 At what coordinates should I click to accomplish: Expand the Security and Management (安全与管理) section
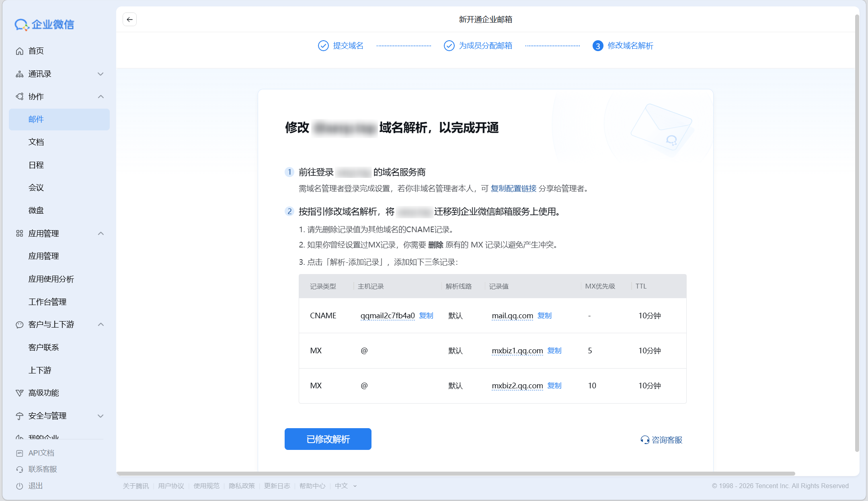[101, 416]
